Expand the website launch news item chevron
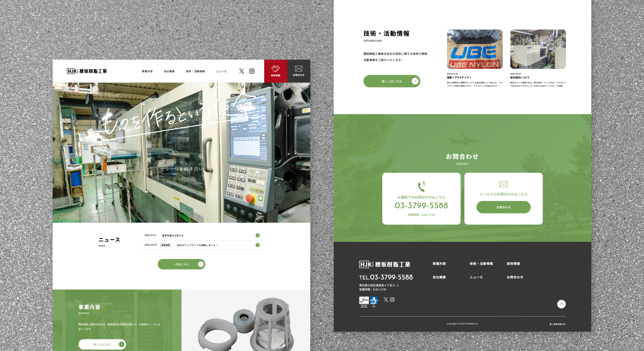644x351 pixels. click(x=258, y=245)
